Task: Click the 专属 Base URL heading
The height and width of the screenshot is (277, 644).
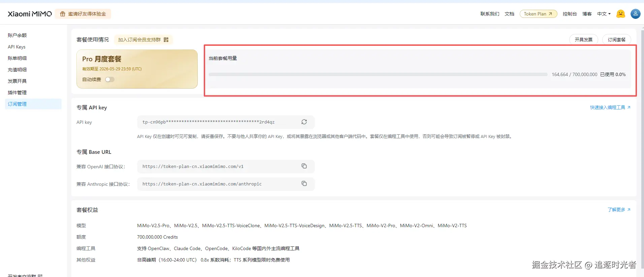Action: click(x=94, y=152)
